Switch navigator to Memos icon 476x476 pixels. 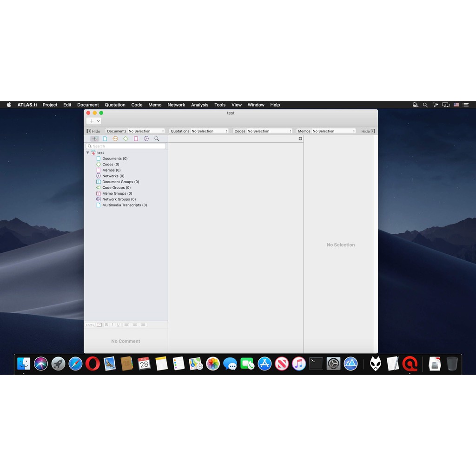coord(136,139)
